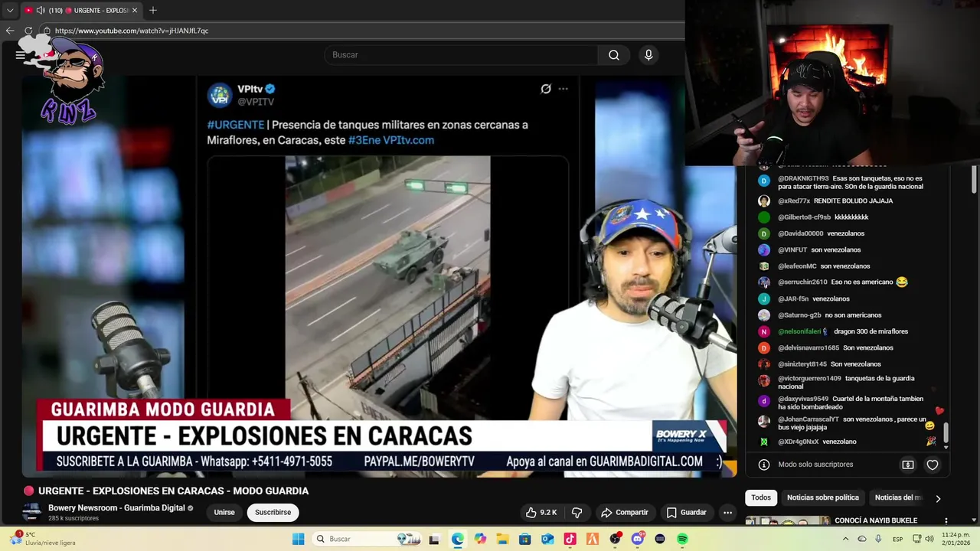Open the taskbar clock and calendar

pos(956,539)
